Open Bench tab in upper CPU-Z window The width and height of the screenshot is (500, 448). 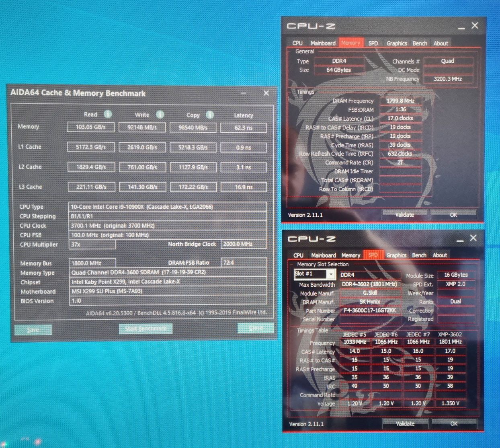coord(420,43)
